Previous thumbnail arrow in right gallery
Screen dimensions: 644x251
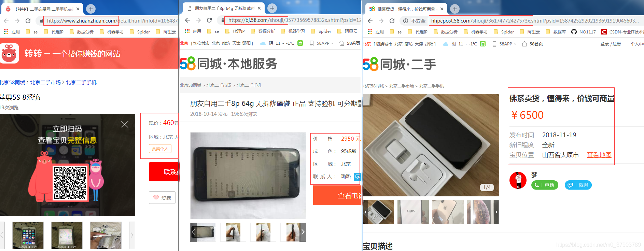coord(365,212)
